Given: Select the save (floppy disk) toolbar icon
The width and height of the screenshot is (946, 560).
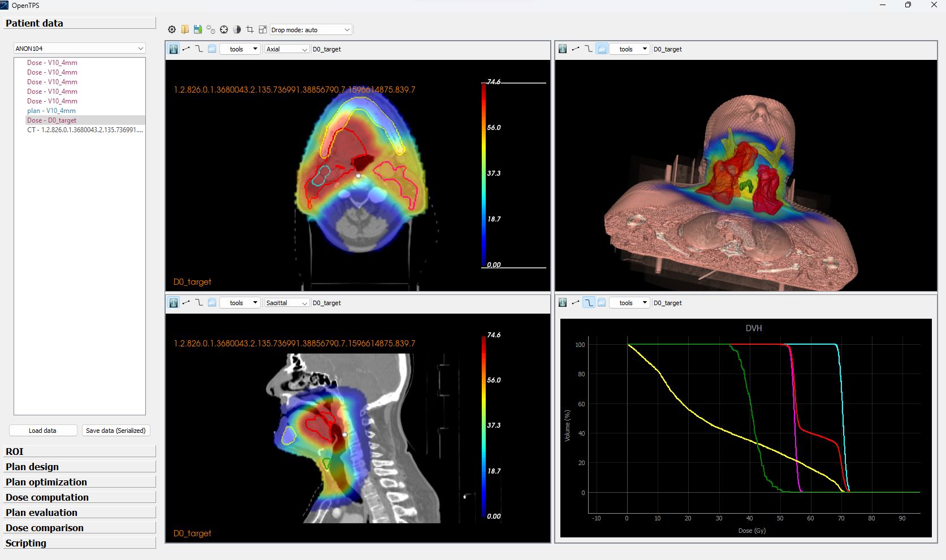Looking at the screenshot, I should pyautogui.click(x=198, y=29).
